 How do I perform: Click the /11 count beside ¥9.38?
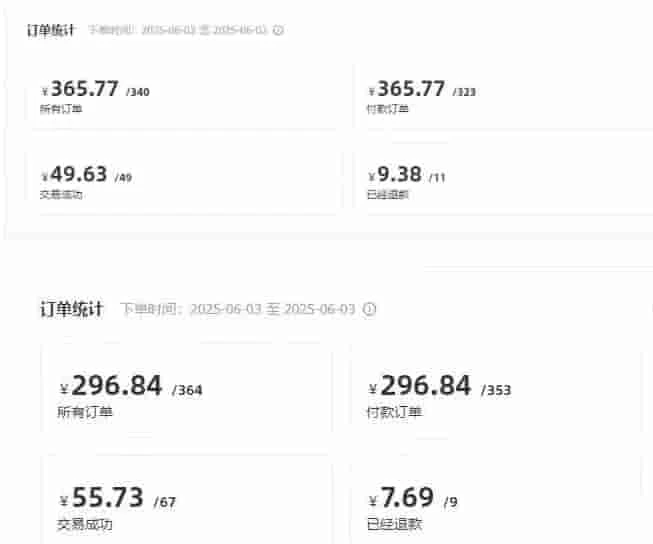point(437,178)
